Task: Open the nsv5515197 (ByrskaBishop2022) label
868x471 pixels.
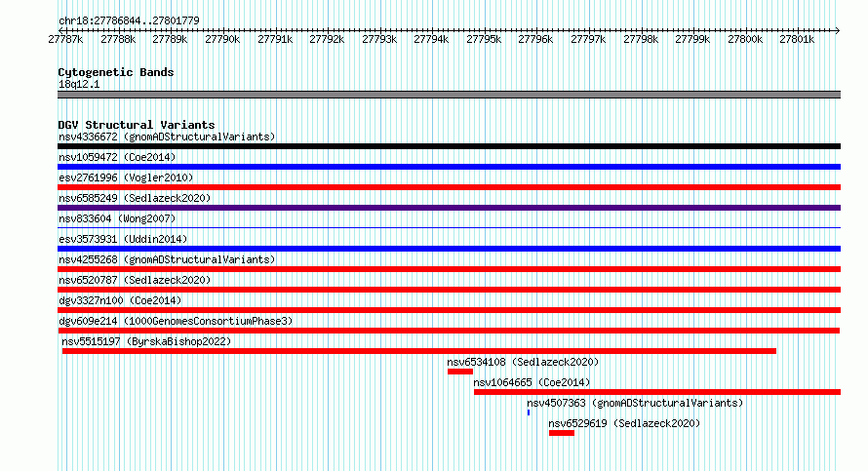Action: 146,342
